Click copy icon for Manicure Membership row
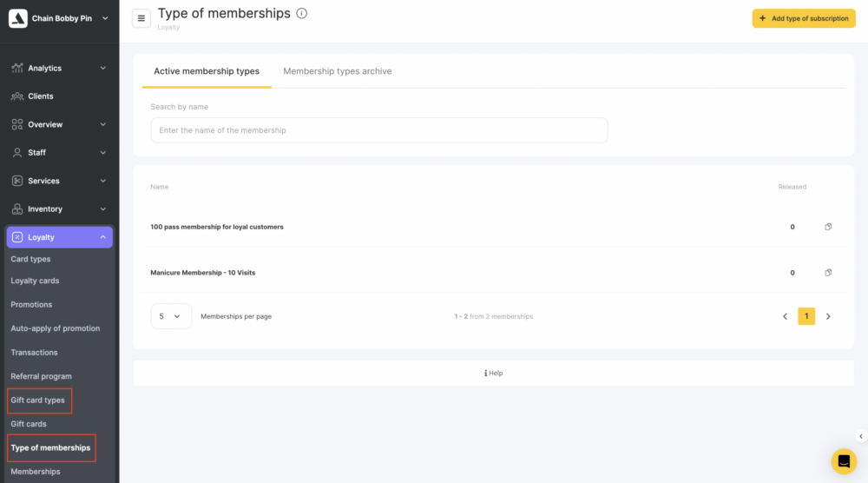The height and width of the screenshot is (483, 868). tap(828, 273)
